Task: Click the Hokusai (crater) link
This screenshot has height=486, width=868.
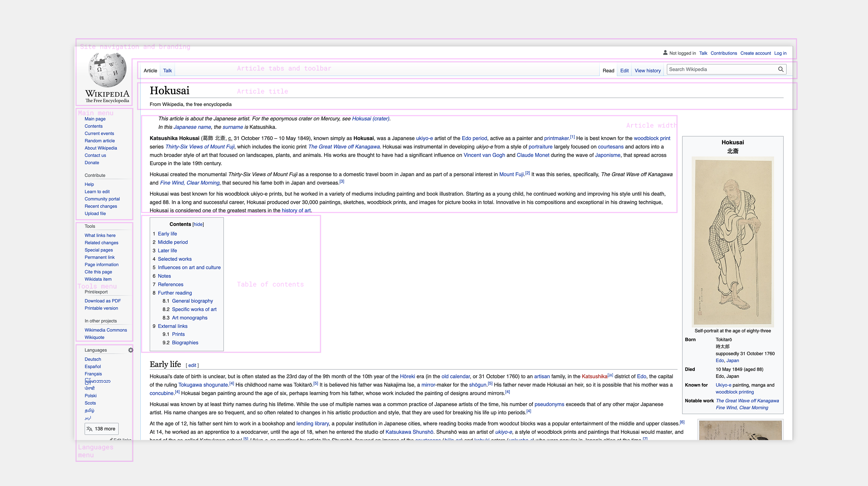Action: [x=371, y=119]
